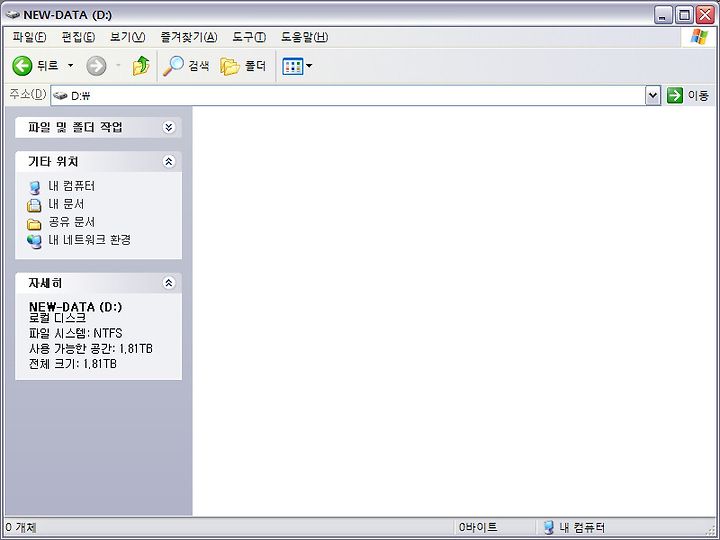Open the 보기(V) menu
Image resolution: width=720 pixels, height=540 pixels.
[127, 37]
